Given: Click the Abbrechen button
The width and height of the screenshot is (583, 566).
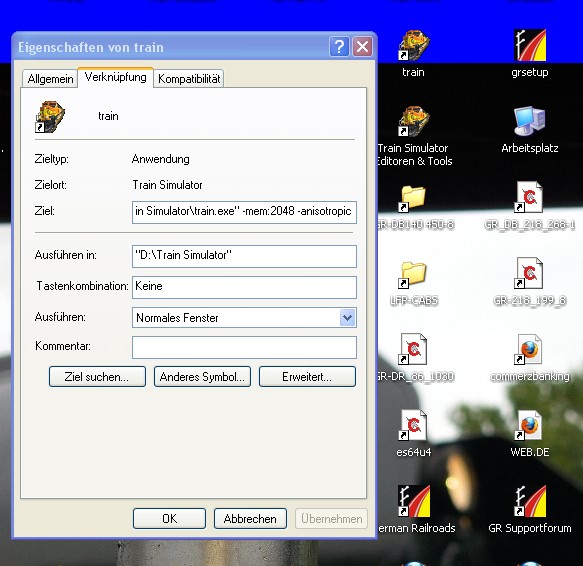Looking at the screenshot, I should 250,518.
